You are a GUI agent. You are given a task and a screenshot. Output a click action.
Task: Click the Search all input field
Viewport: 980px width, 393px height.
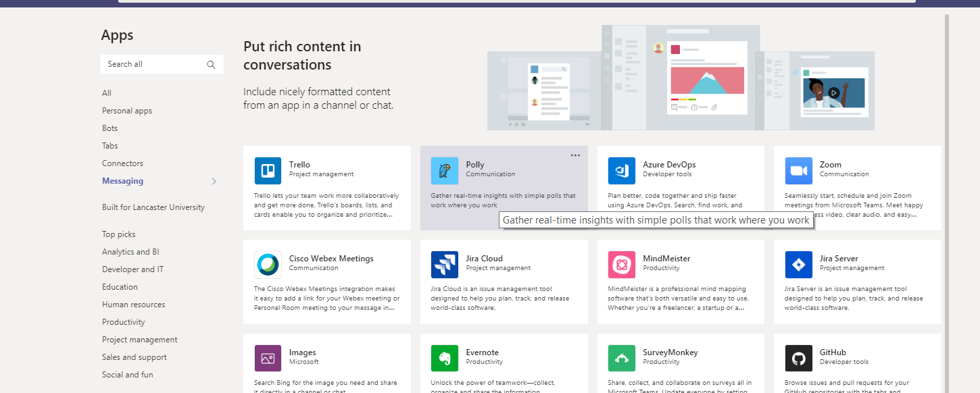tap(162, 64)
